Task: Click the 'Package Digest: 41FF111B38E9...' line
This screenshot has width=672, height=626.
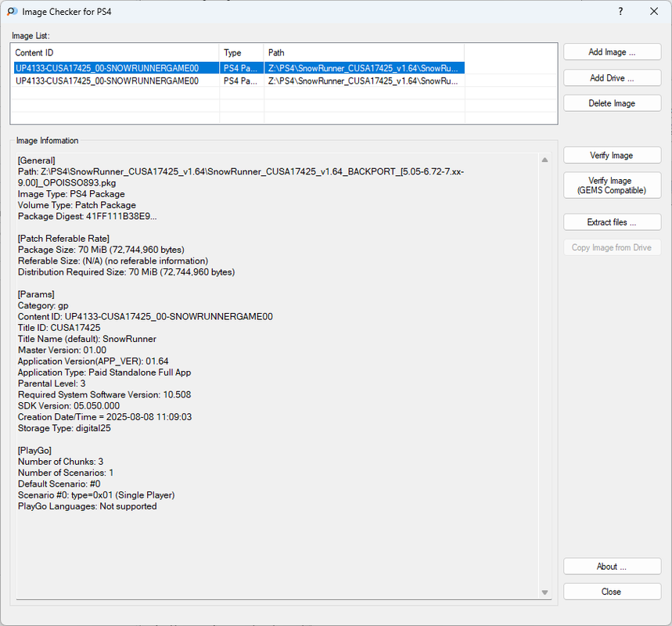Action: pyautogui.click(x=88, y=217)
